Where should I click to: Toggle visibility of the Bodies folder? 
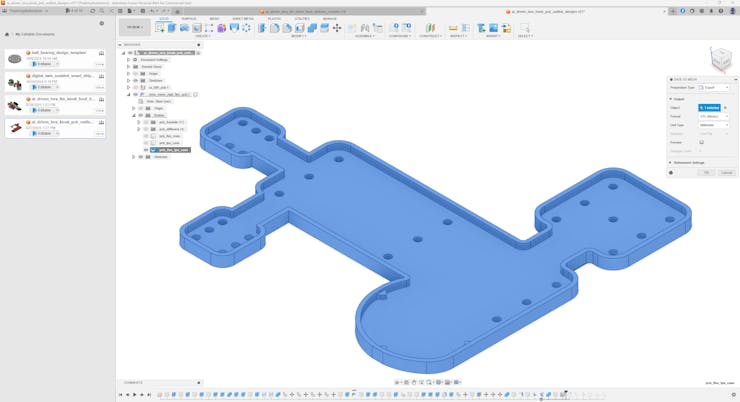pos(141,115)
